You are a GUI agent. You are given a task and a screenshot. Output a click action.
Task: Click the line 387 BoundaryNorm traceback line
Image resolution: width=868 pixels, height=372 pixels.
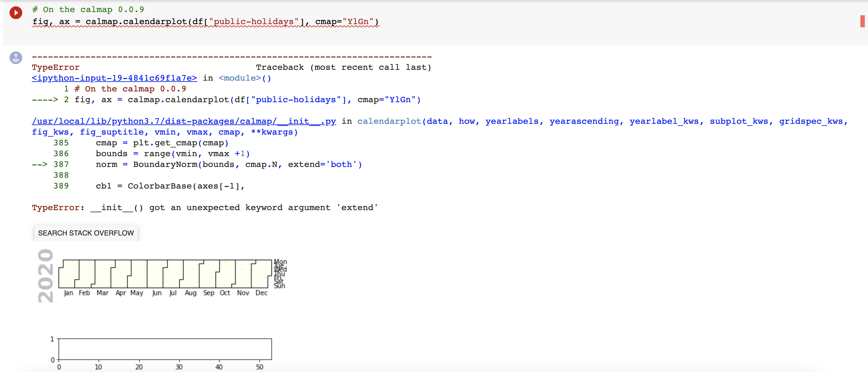(x=197, y=164)
